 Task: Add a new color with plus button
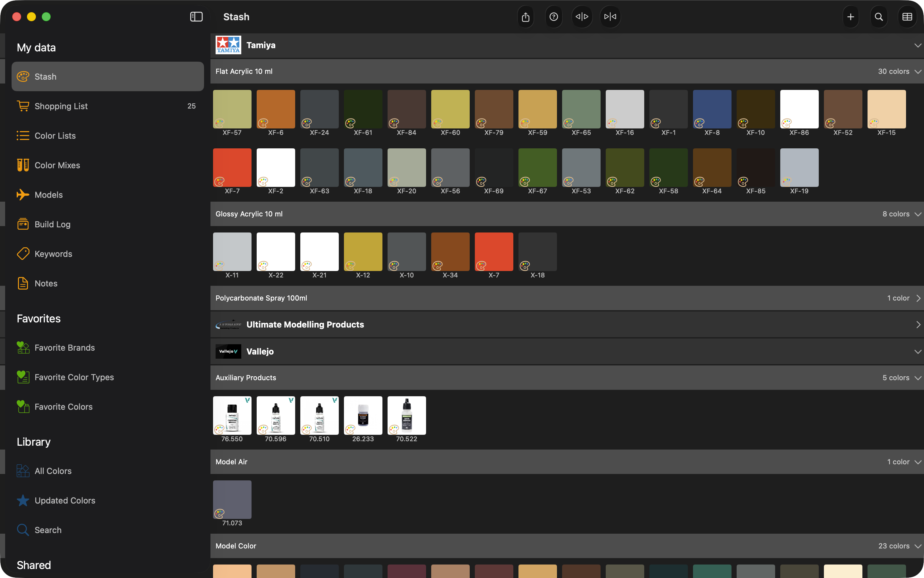tap(851, 17)
